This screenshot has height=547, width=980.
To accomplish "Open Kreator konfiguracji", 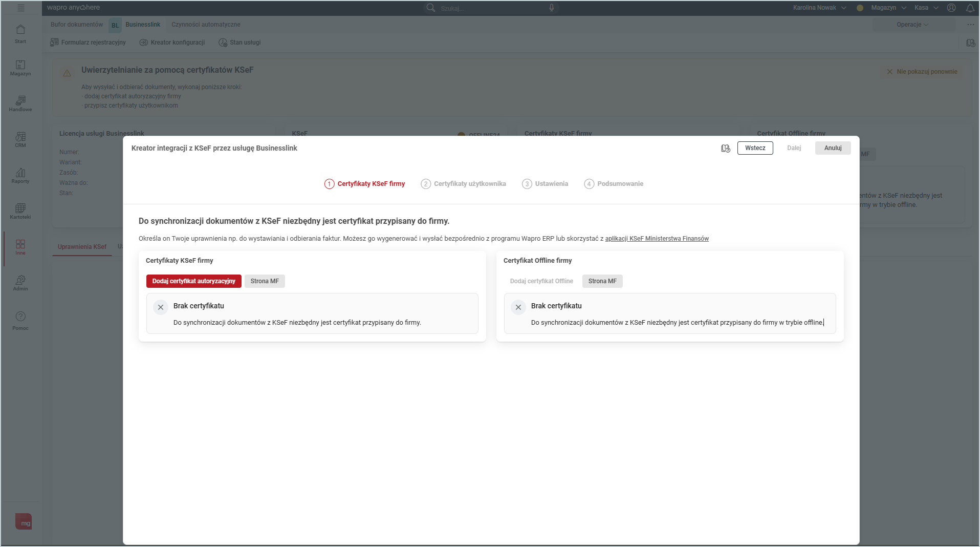I will point(172,43).
